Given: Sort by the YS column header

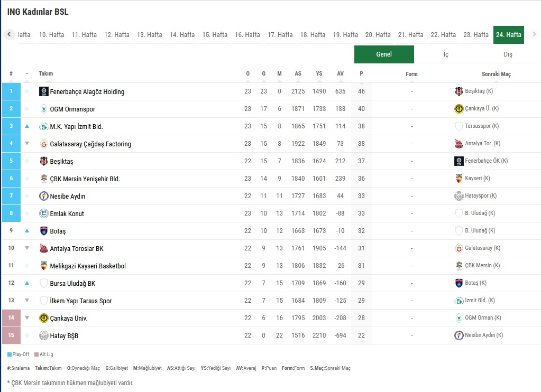Looking at the screenshot, I should click(319, 74).
